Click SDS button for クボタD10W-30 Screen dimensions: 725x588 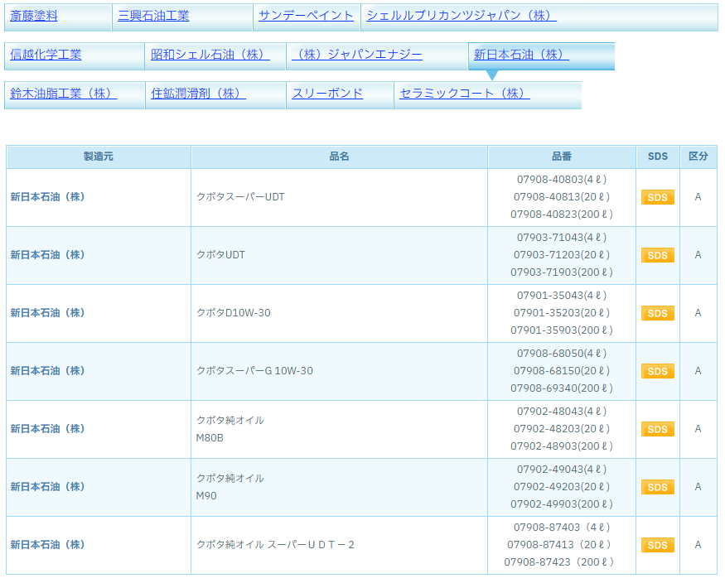(x=657, y=313)
